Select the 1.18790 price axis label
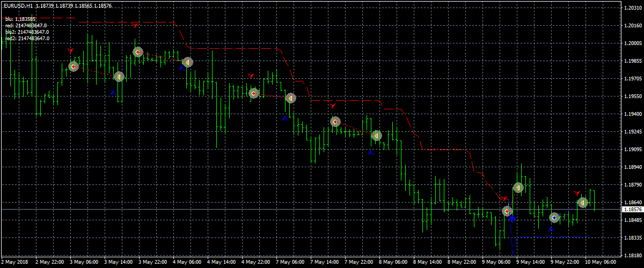This screenshot has width=644, height=268. pos(633,185)
